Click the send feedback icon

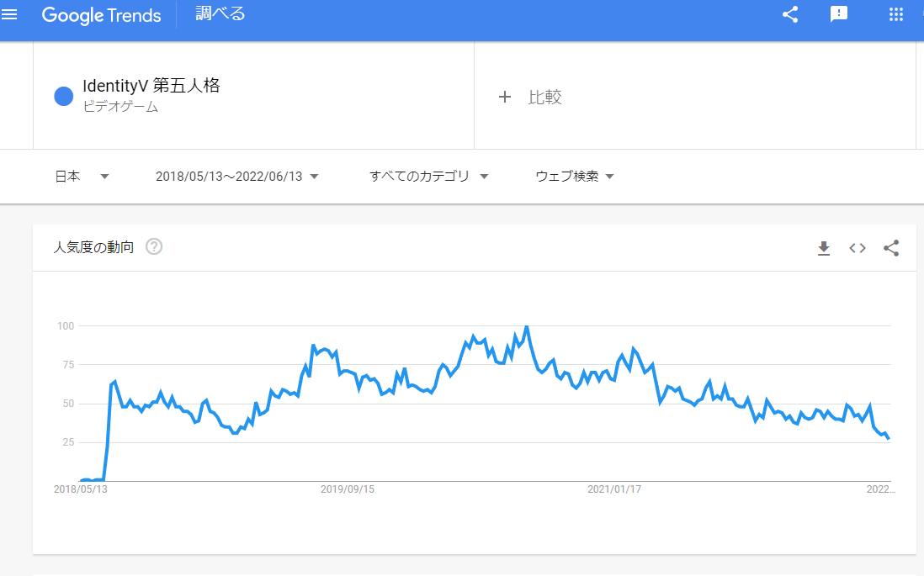click(x=838, y=14)
